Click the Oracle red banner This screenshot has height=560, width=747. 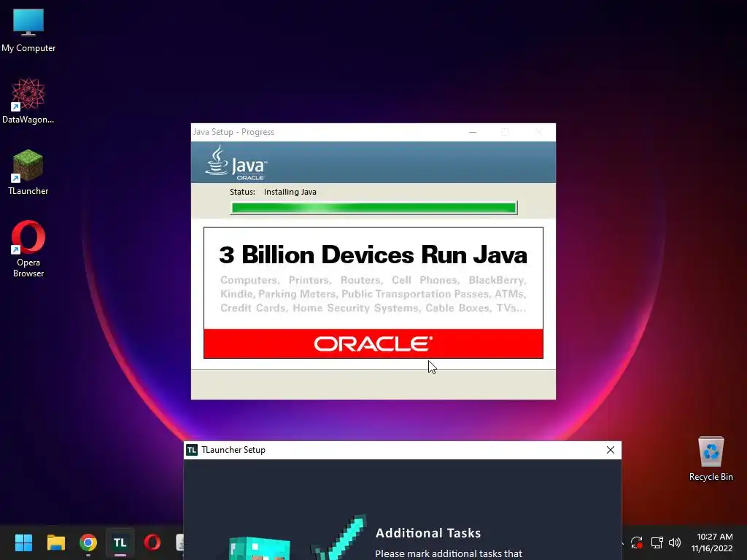click(373, 343)
